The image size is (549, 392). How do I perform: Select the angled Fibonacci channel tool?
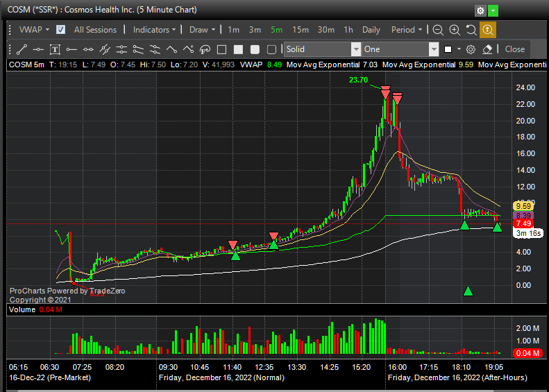(x=138, y=49)
